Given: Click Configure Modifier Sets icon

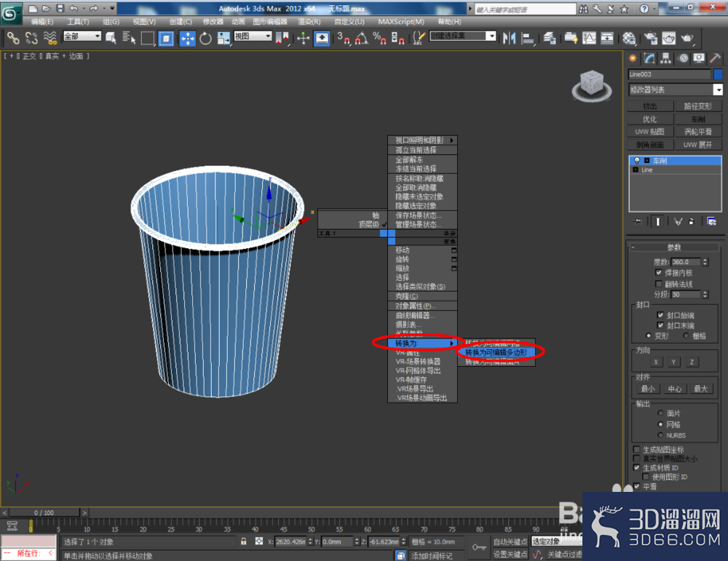Looking at the screenshot, I should point(712,221).
